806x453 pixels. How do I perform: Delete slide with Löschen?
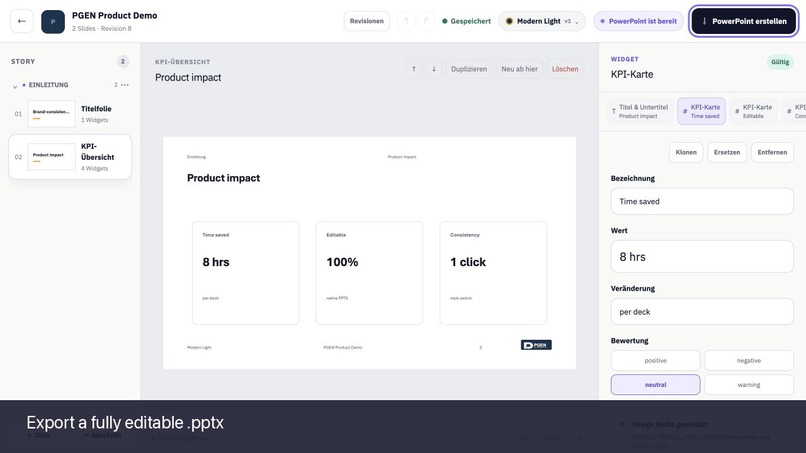pos(565,69)
